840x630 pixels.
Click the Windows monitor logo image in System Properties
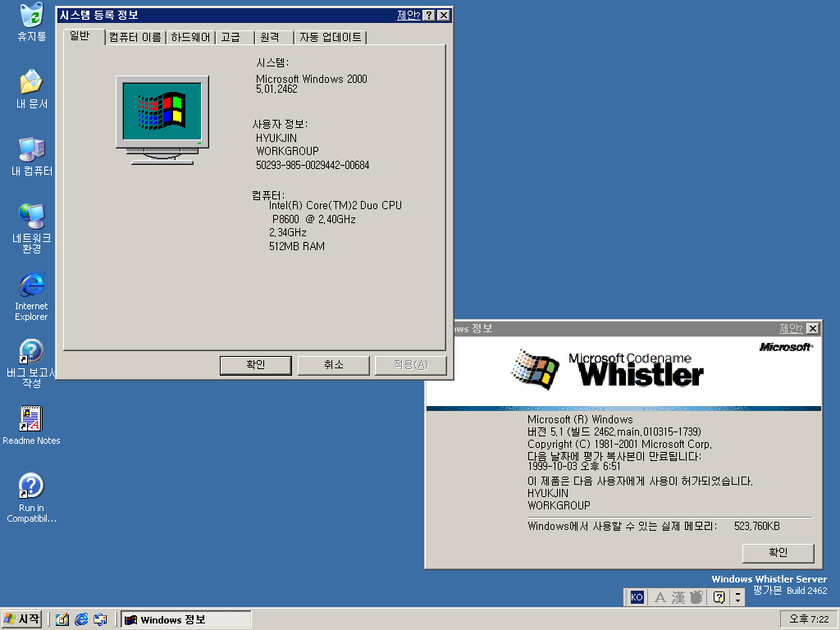tap(162, 120)
